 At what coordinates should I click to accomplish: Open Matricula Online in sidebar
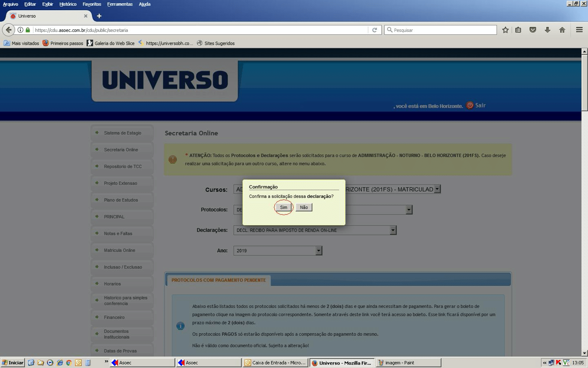[122, 250]
